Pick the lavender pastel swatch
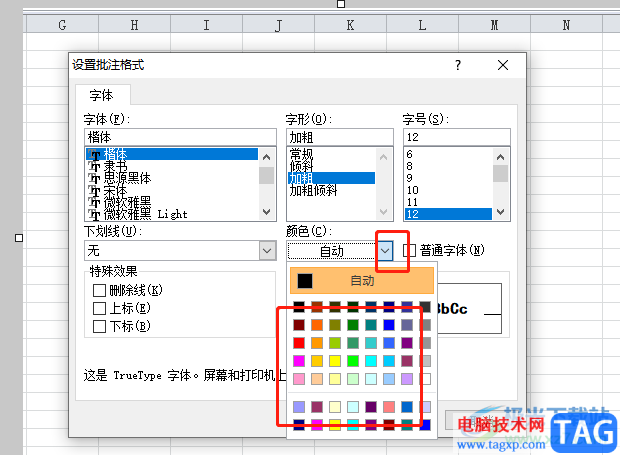Screen dimensions: 620x455 coord(407,379)
